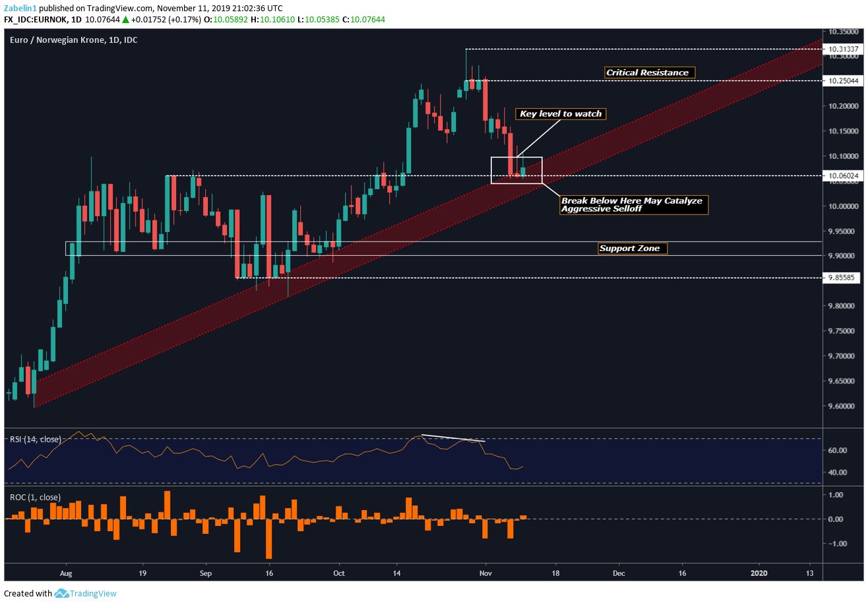Click the 'Nov' date axis label
This screenshot has width=868, height=605.
[x=486, y=573]
